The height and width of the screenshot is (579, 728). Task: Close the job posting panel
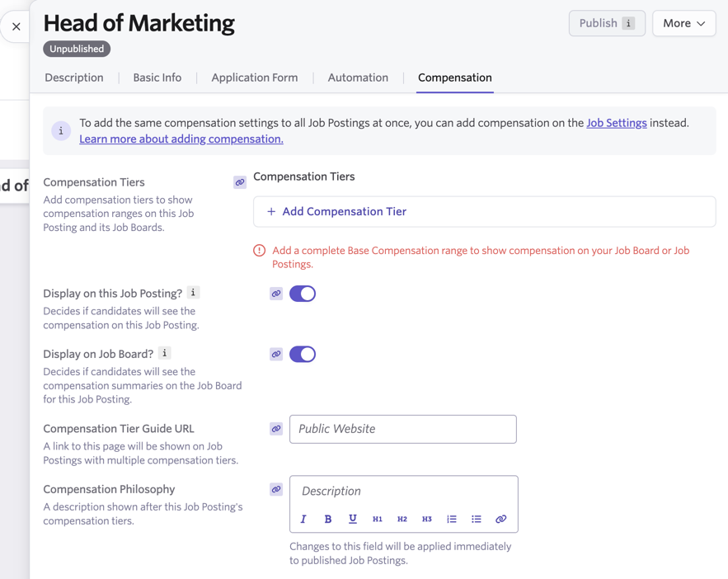coord(16,26)
